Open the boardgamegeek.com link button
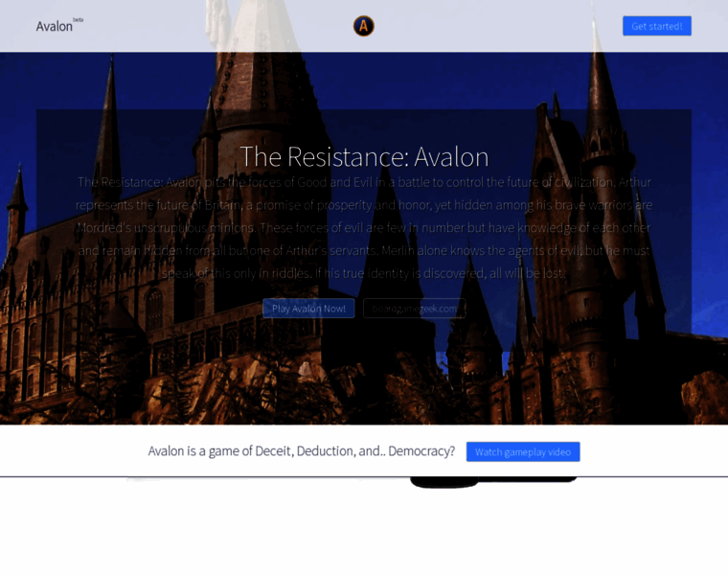 [x=414, y=309]
